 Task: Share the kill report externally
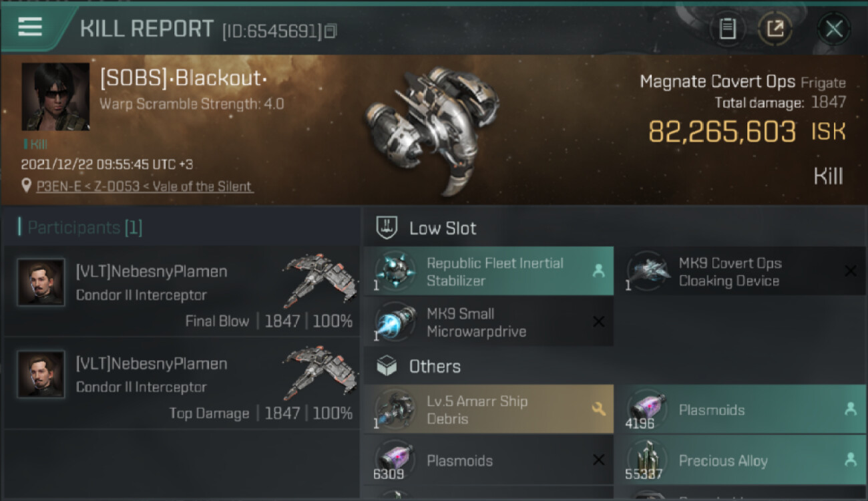tap(775, 29)
